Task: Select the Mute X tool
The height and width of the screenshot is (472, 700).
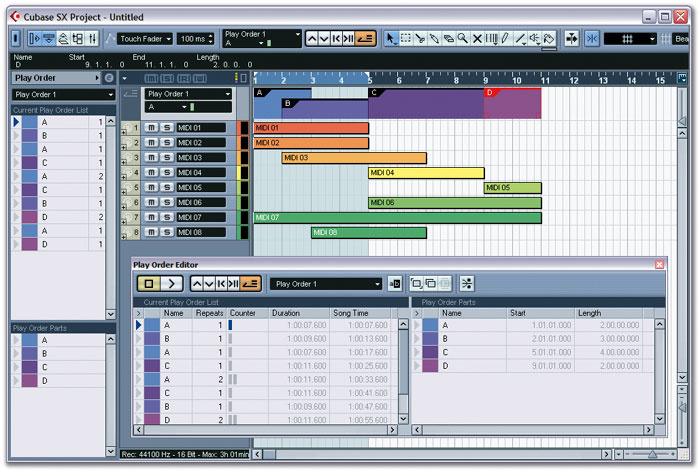Action: pyautogui.click(x=477, y=39)
